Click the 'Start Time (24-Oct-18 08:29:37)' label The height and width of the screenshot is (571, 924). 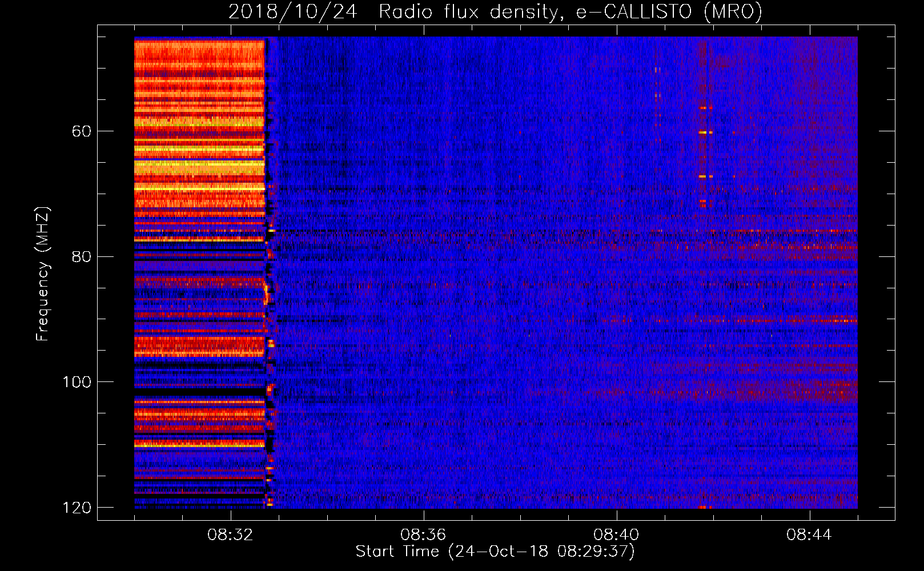(x=495, y=552)
